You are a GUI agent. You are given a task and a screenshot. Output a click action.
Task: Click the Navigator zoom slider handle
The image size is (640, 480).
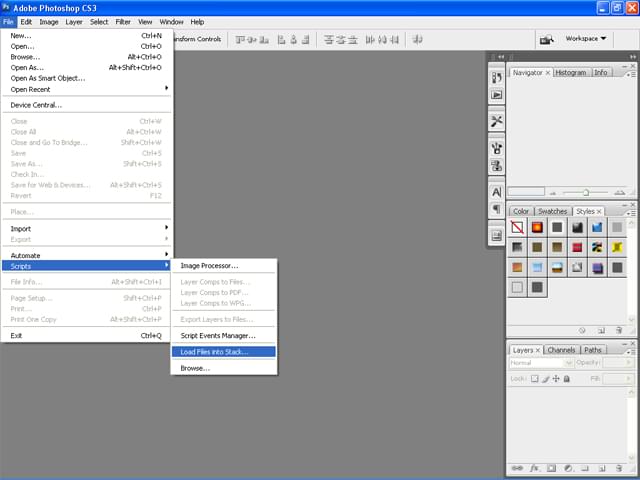586,192
